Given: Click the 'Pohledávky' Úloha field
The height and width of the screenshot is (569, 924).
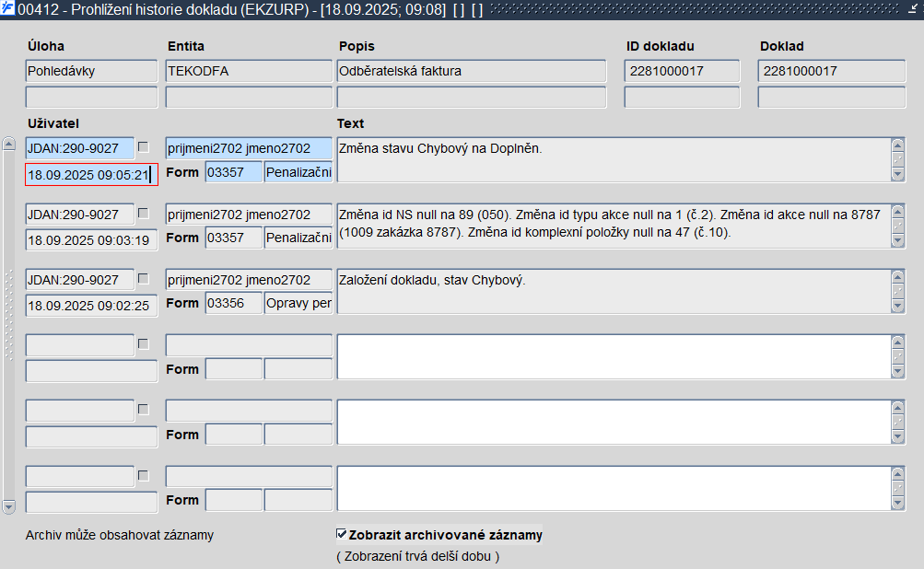Looking at the screenshot, I should (91, 71).
